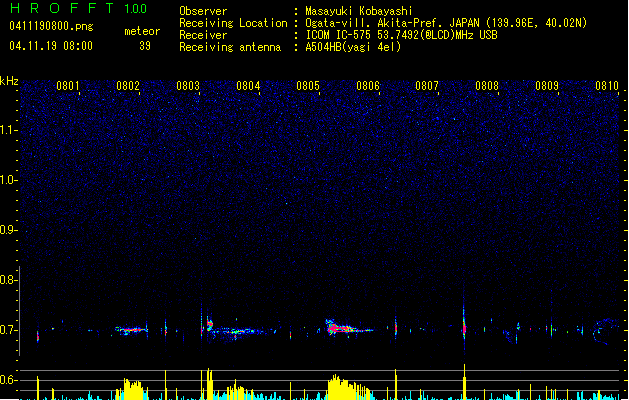Click the HROFFT 1.0.0 title text
Screen dimensions: 629x400
(78, 8)
